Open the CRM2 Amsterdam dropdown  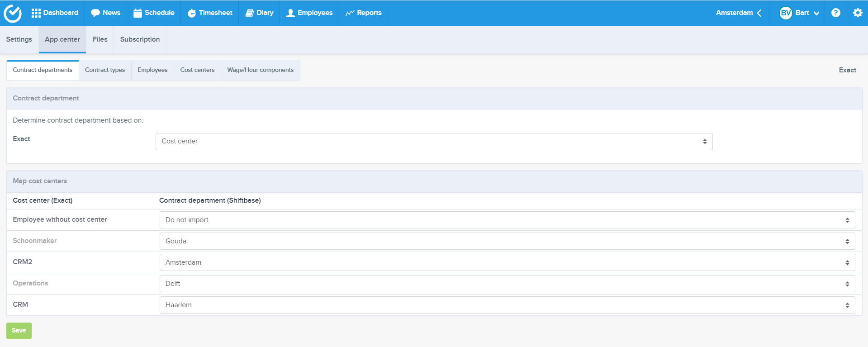507,262
